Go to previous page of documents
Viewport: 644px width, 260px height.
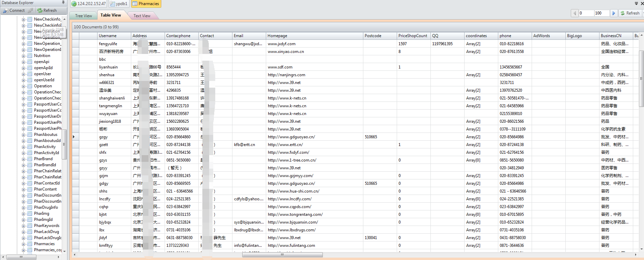pos(575,13)
